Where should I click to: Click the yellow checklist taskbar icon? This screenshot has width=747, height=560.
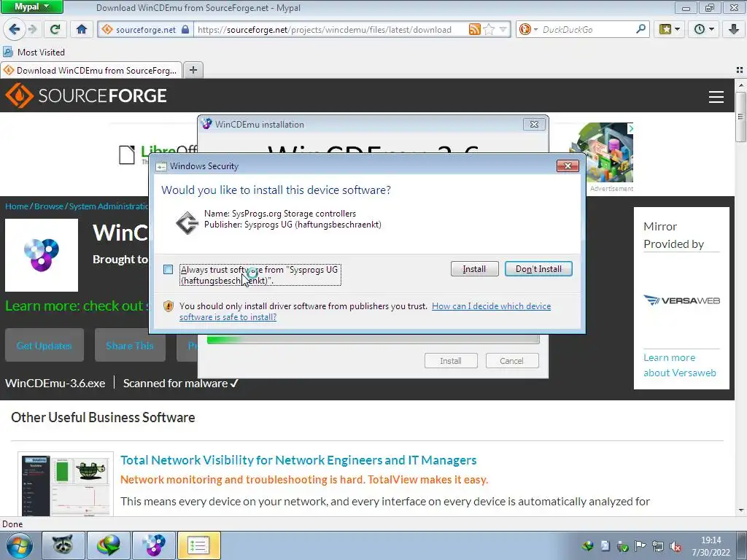198,545
